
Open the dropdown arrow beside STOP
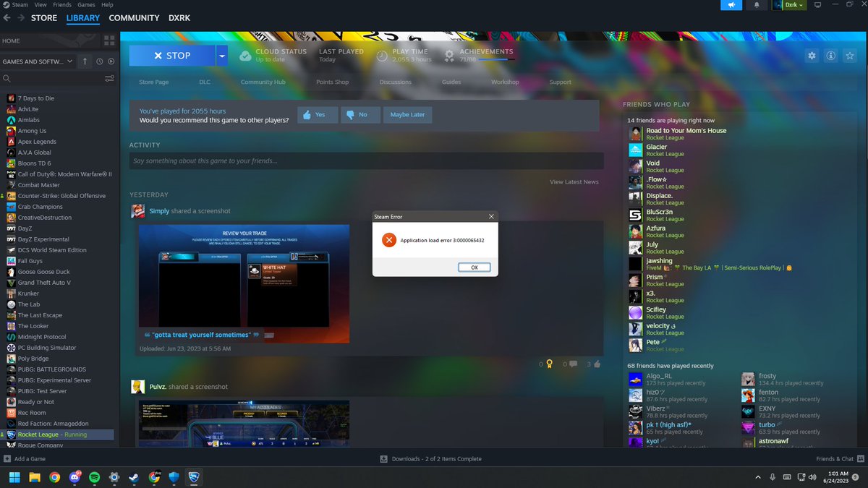pos(222,55)
